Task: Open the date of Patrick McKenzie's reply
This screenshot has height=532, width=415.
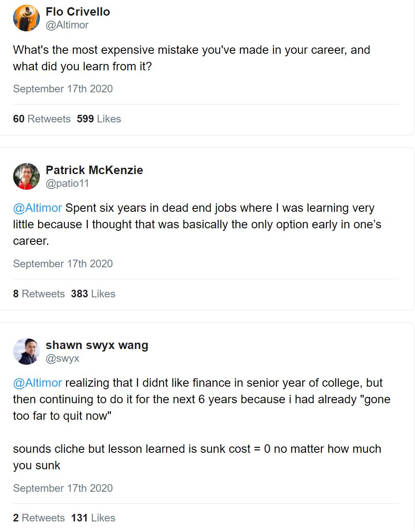Action: (63, 264)
